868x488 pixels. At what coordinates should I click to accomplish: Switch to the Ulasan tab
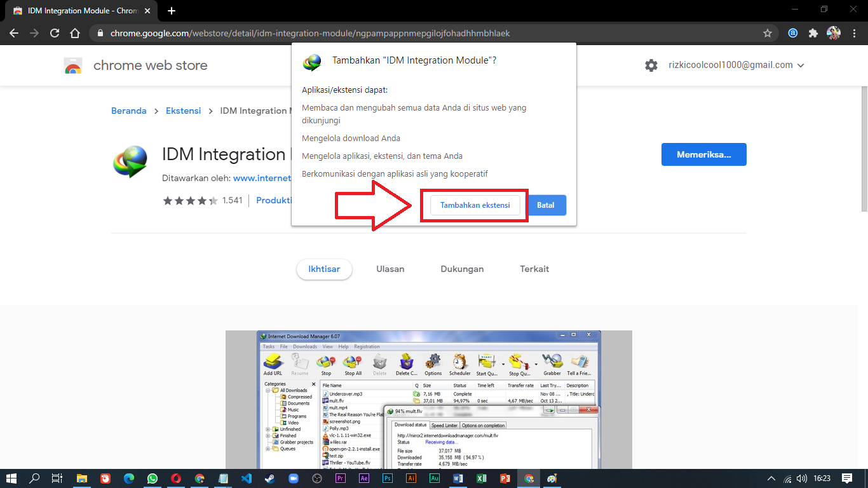tap(390, 269)
